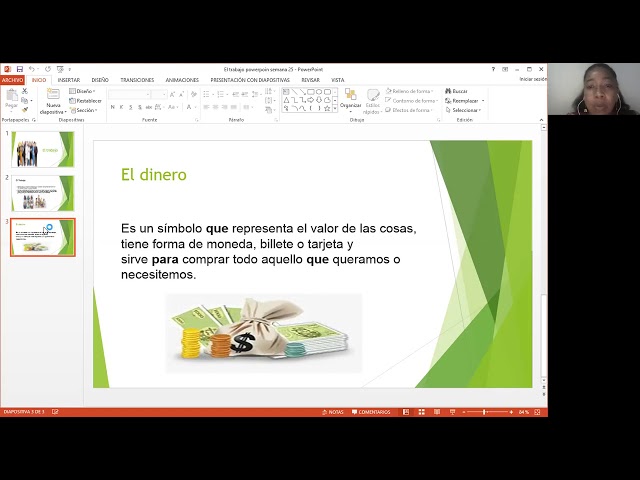Open Relleno de forma dropdown
The height and width of the screenshot is (480, 640).
click(409, 91)
